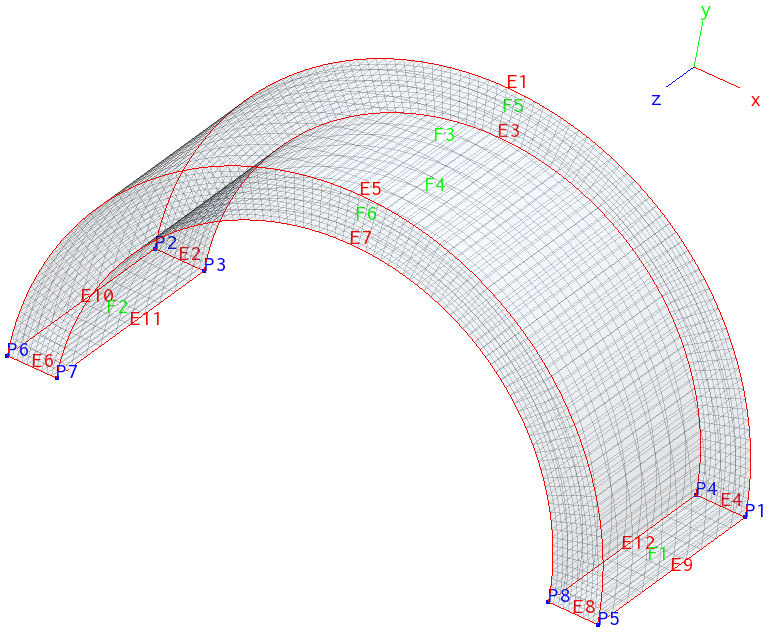
Task: Select face label F1
Action: pos(657,554)
